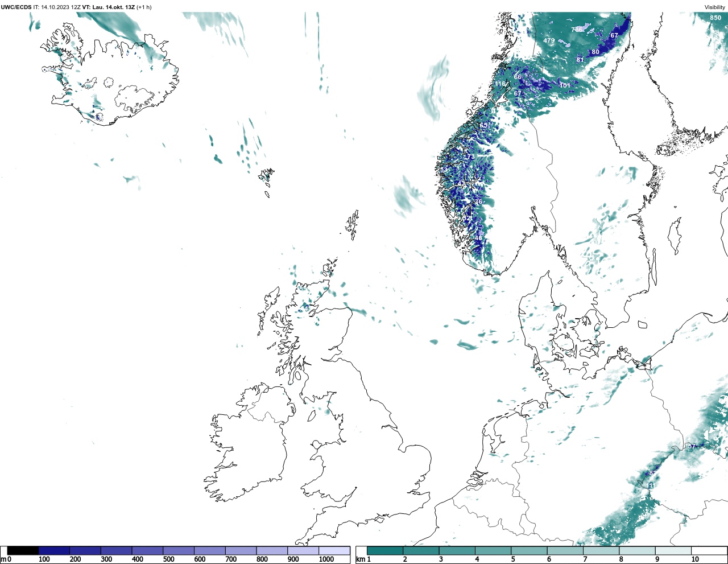728x564 pixels.
Task: Click the 5–6 km legend swatch
Action: (x=529, y=551)
